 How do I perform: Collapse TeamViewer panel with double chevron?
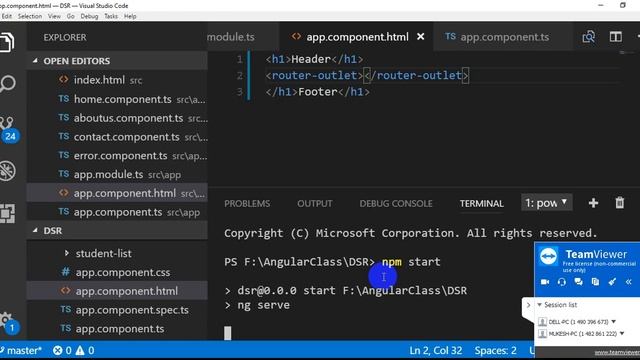point(629,282)
